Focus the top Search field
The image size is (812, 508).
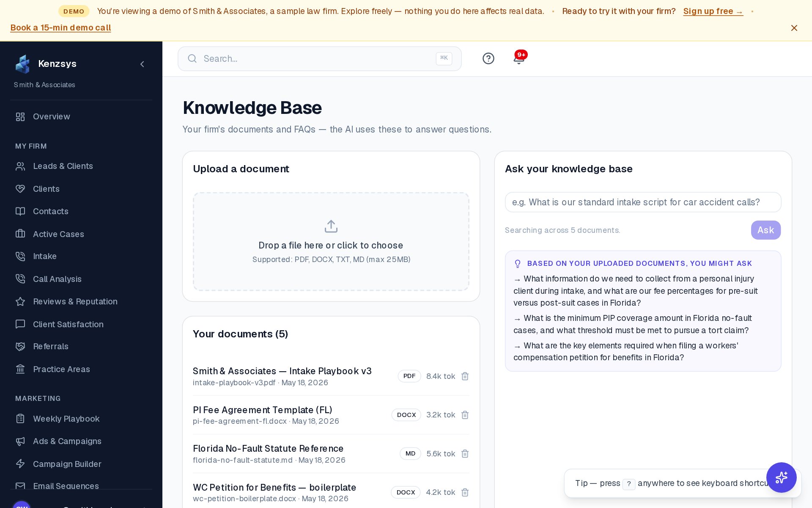319,59
